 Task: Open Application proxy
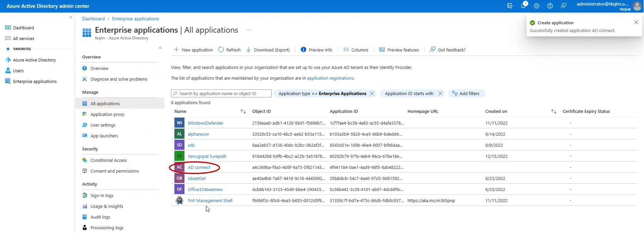(107, 114)
